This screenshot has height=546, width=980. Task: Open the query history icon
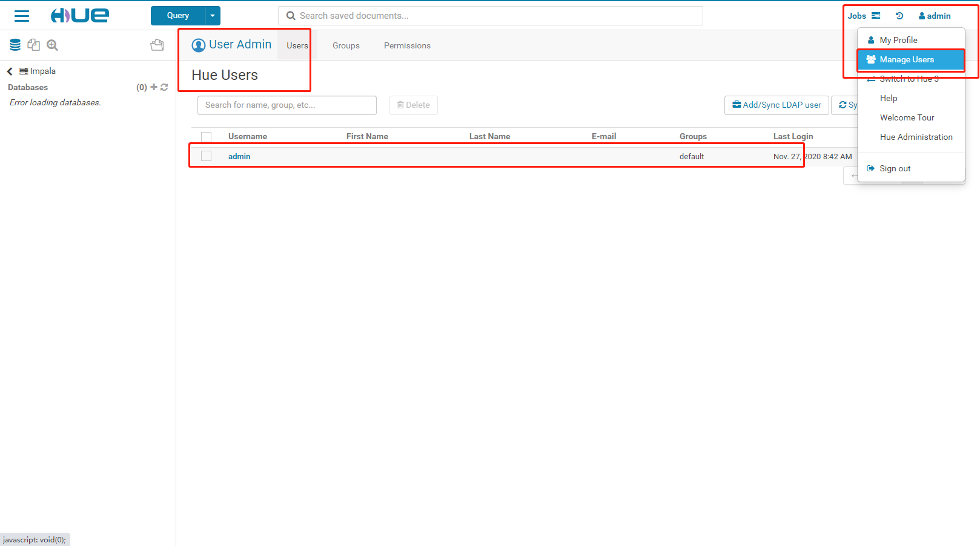coord(899,16)
